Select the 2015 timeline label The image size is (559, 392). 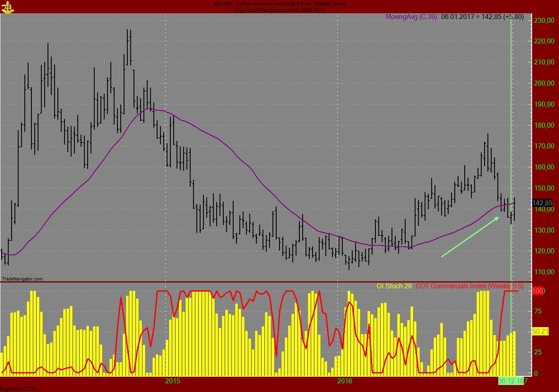click(x=173, y=380)
